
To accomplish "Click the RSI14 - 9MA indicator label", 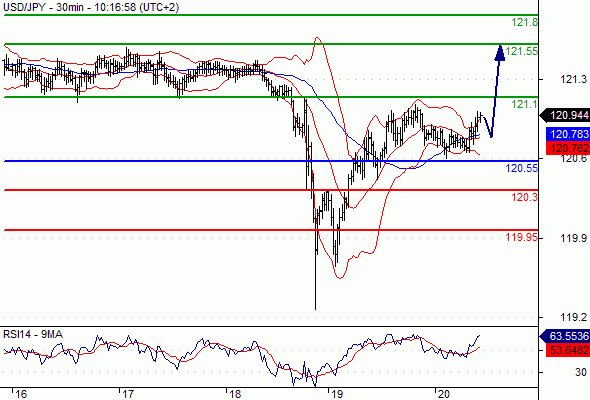I will click(x=33, y=334).
